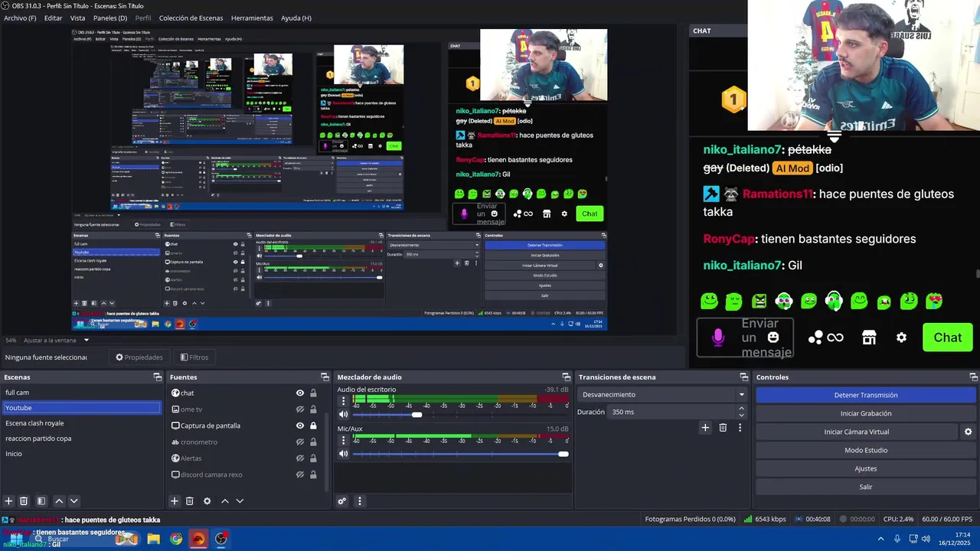Undock the Mezclador de audio panel

tap(567, 377)
